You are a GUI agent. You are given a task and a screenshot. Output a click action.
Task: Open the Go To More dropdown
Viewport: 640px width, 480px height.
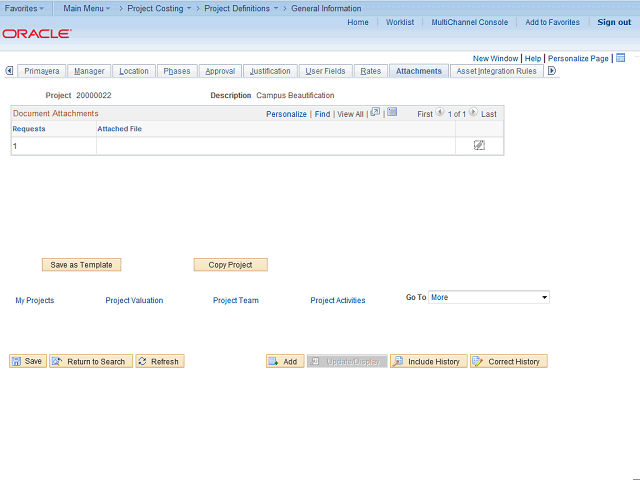489,297
